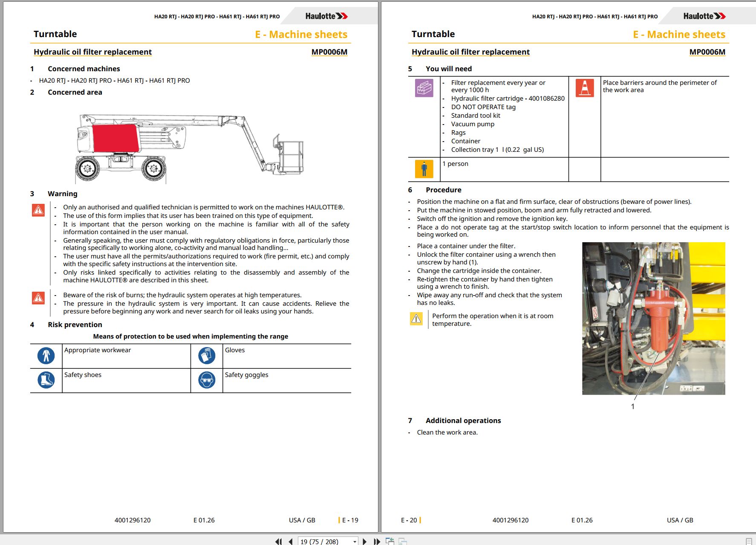Click the 'Concerned area' heading

[x=75, y=92]
